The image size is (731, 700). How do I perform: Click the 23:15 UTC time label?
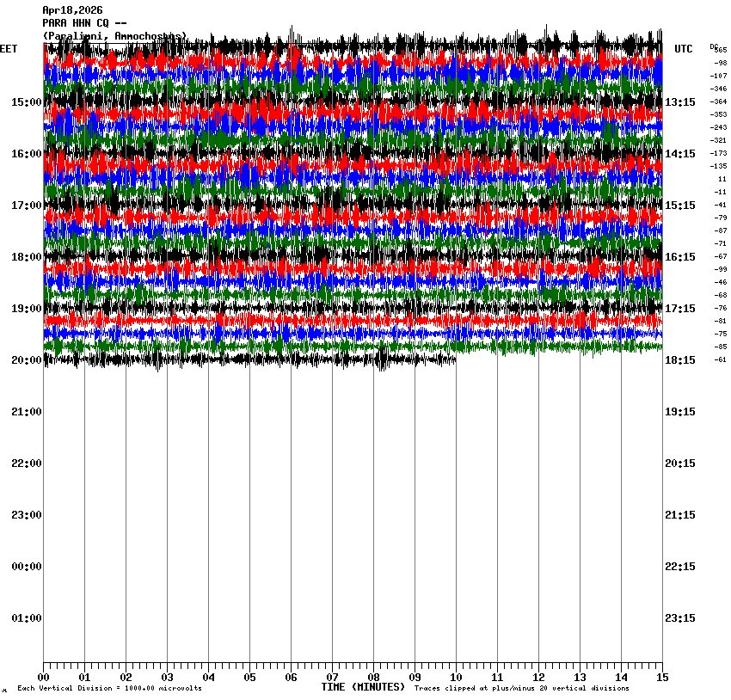pos(680,618)
